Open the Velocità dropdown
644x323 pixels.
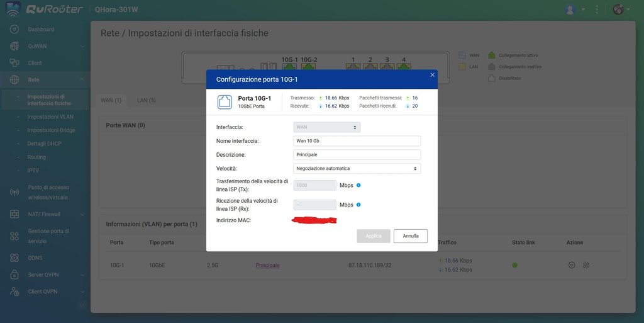357,169
